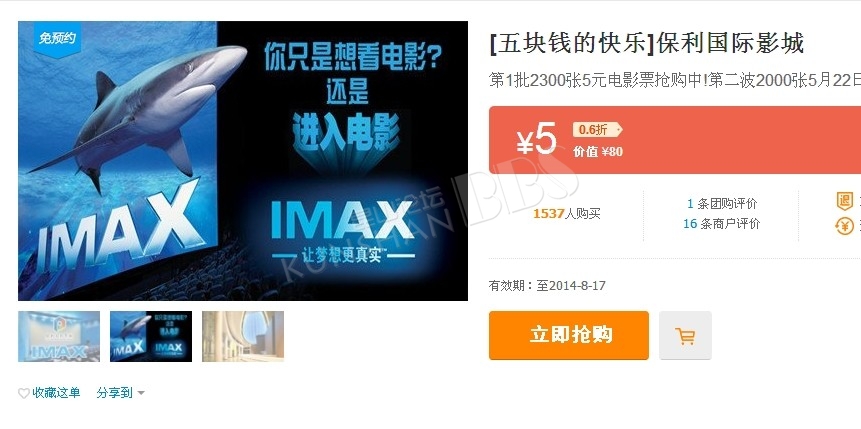Click the 有效期 至2014-8-17 validity text
This screenshot has height=429, width=861.
coord(547,286)
